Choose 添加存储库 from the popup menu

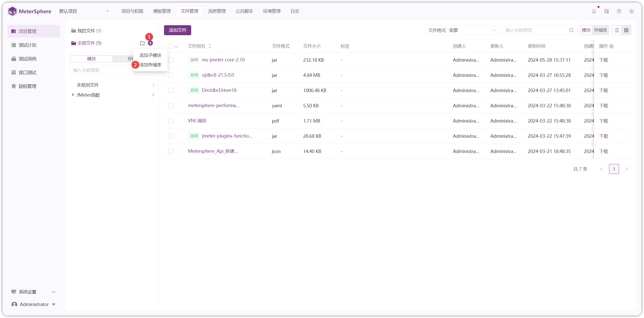pos(150,65)
